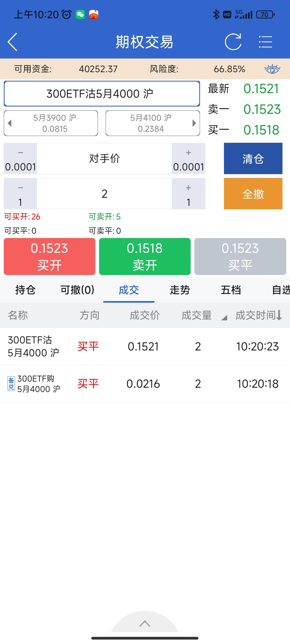
Task: Open the 300ETF沽5月4000 contract selector
Action: (x=102, y=94)
